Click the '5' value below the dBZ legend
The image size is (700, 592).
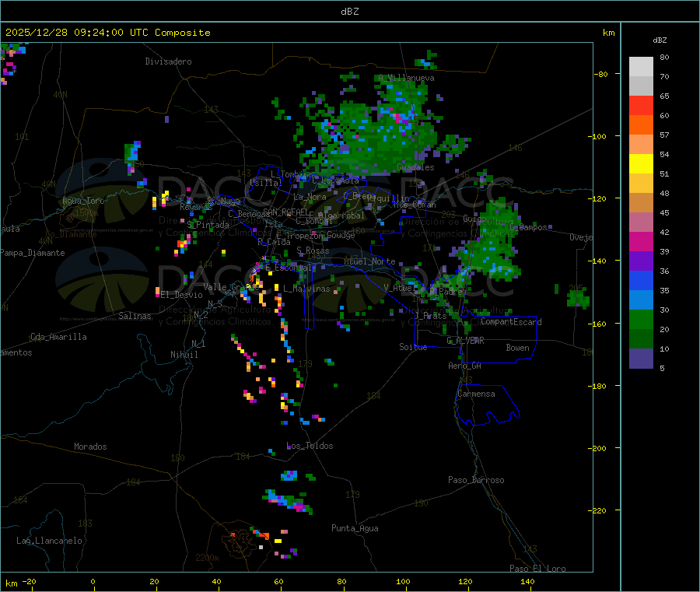pyautogui.click(x=662, y=368)
